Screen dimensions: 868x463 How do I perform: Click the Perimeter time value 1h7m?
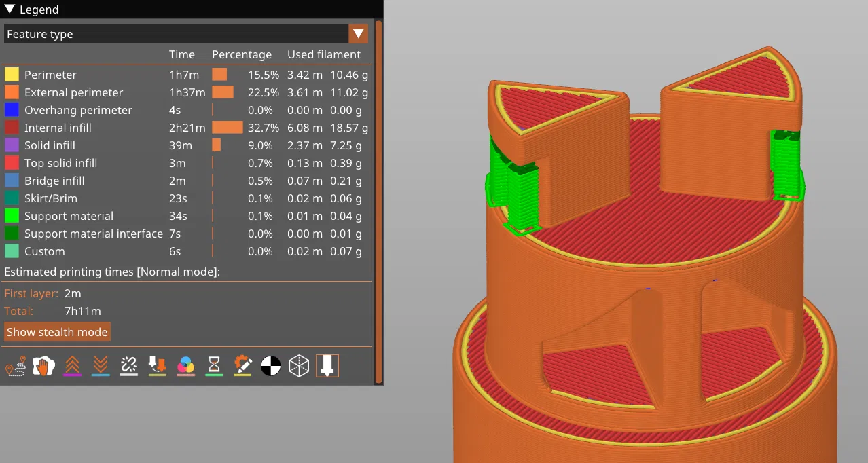[183, 75]
